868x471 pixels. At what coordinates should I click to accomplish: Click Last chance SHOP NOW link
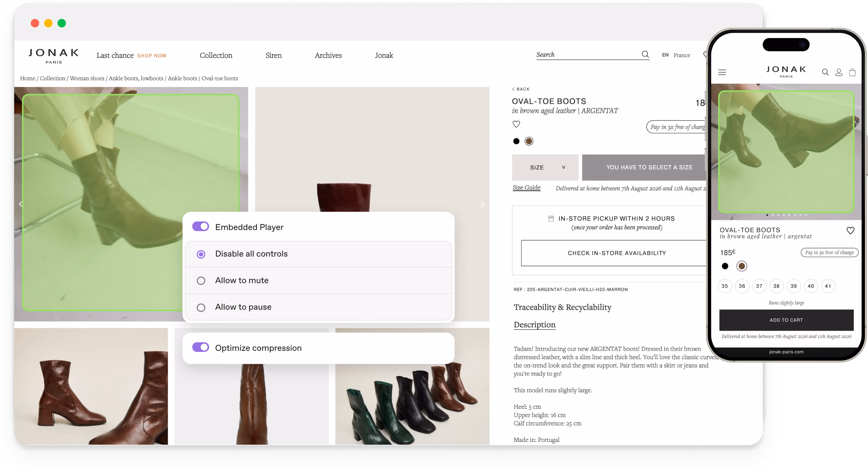click(x=131, y=55)
